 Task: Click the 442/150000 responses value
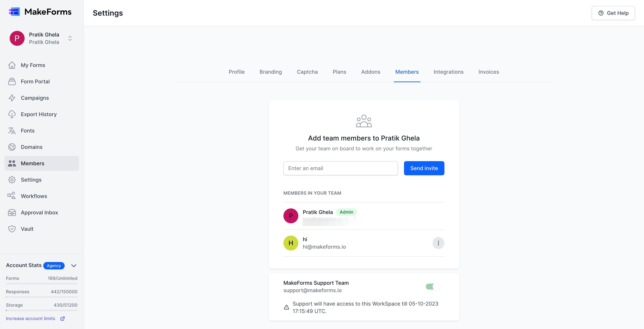pos(64,292)
